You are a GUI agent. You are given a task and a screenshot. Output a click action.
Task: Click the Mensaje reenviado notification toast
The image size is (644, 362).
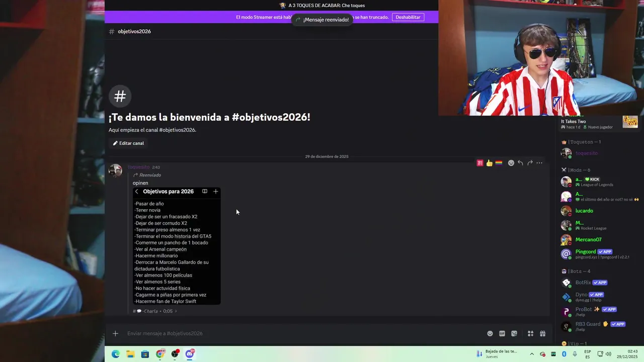(x=322, y=20)
